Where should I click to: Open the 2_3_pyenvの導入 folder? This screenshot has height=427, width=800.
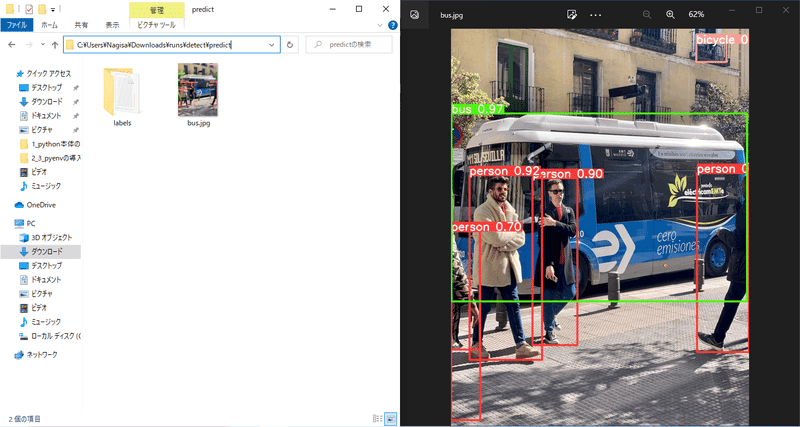[x=49, y=158]
